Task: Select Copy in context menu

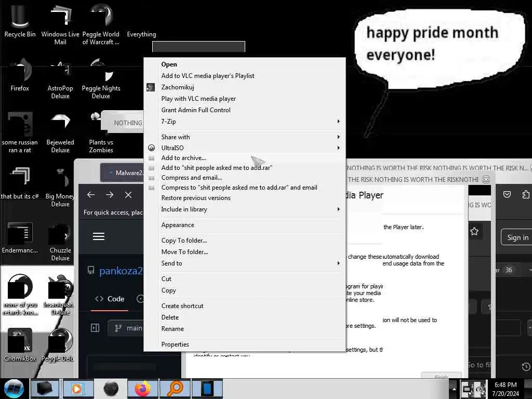Action: (244, 290)
